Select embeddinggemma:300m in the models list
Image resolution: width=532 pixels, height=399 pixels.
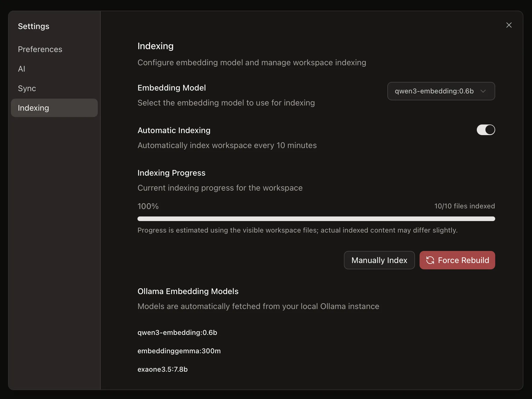[x=179, y=351]
